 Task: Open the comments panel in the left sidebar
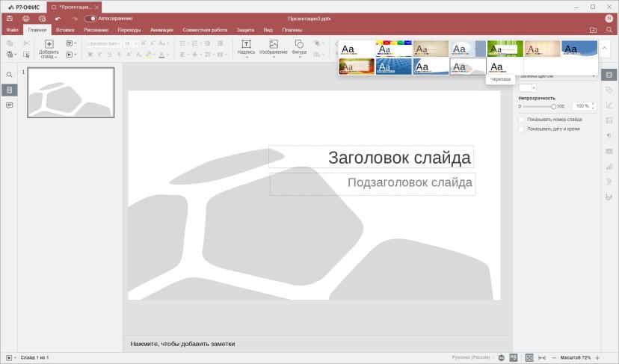(x=10, y=105)
